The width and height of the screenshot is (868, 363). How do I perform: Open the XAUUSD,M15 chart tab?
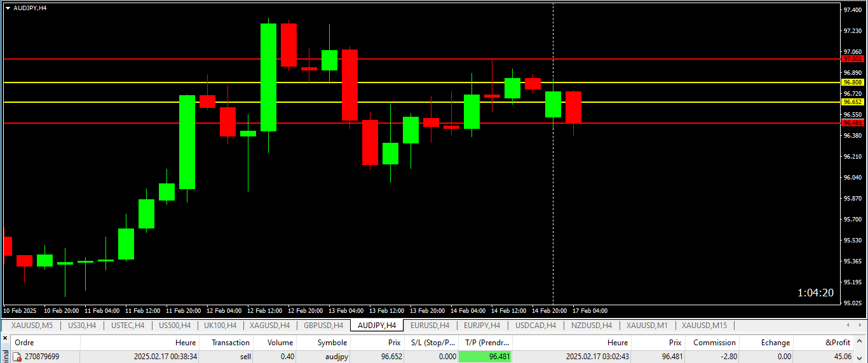(x=704, y=326)
